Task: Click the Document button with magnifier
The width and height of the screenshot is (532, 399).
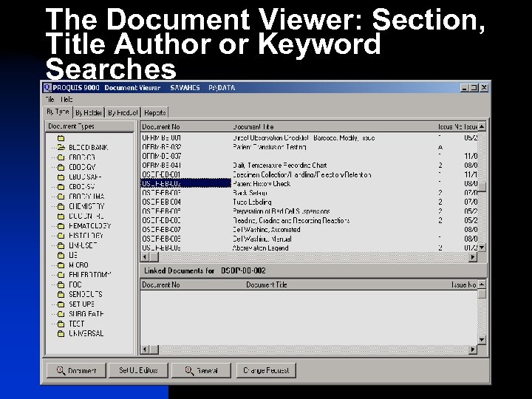Action: tap(76, 370)
